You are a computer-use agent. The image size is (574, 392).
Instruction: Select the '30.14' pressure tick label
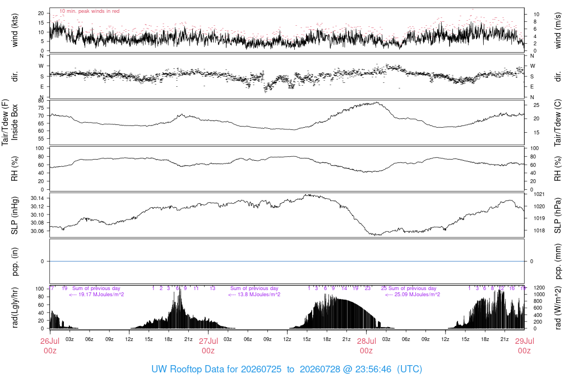(x=38, y=198)
